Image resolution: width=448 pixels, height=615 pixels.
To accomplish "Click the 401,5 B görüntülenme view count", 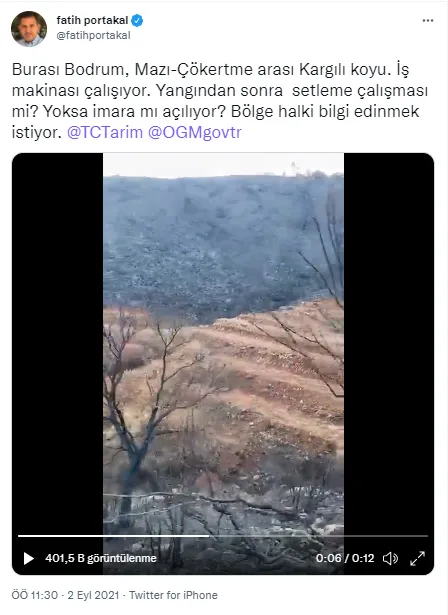I will click(x=101, y=558).
